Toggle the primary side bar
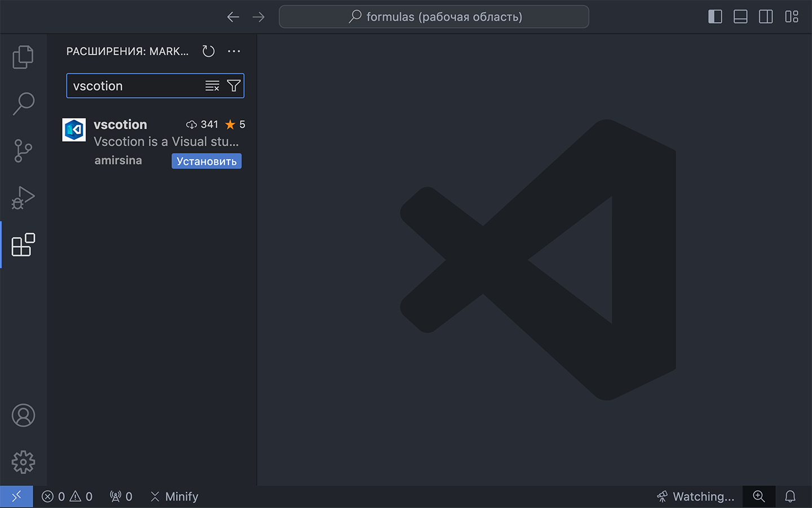812x508 pixels. pos(715,17)
